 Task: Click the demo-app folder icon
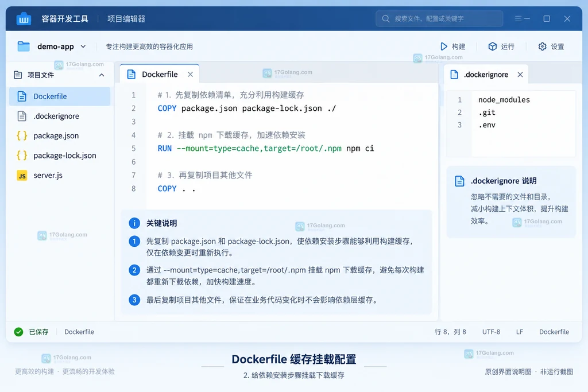pyautogui.click(x=24, y=46)
